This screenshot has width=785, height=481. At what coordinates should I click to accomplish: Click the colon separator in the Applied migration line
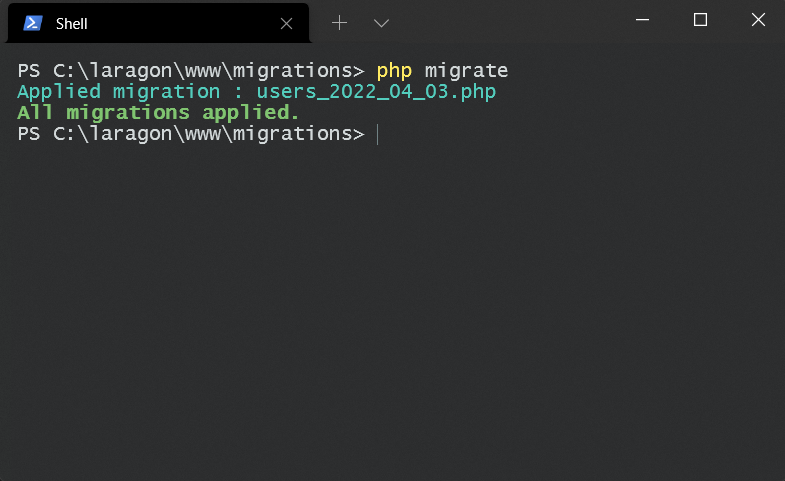coord(238,93)
